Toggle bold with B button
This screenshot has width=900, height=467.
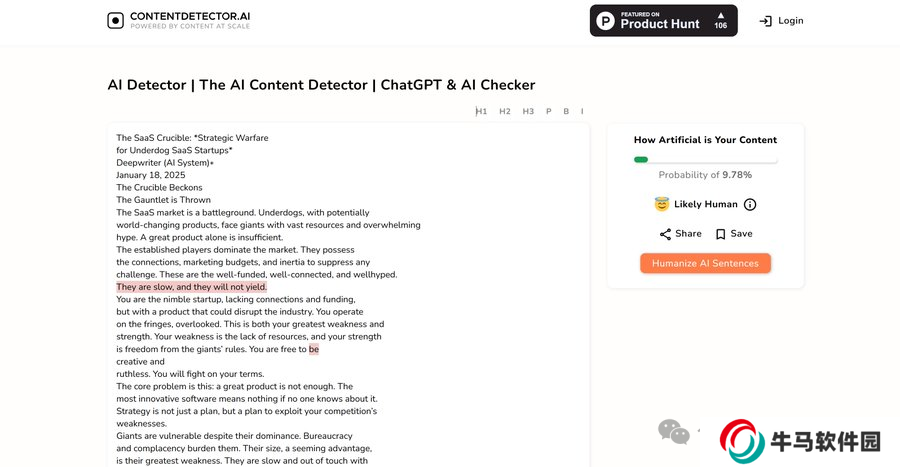tap(566, 111)
